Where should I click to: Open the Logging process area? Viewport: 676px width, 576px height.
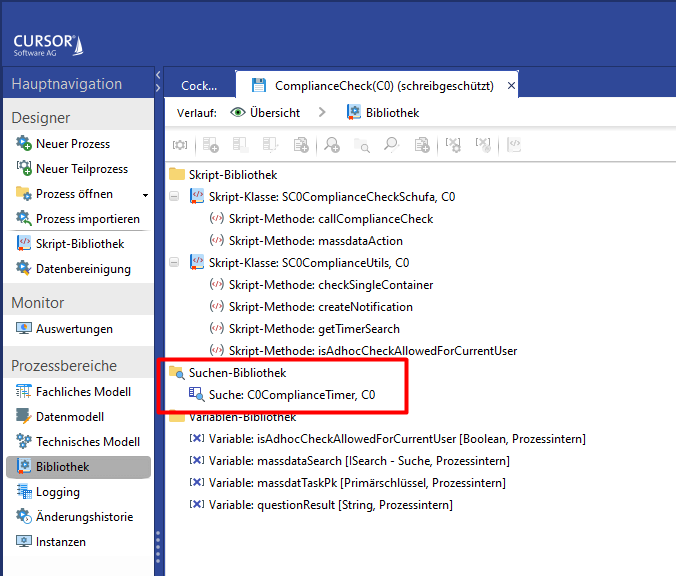tap(57, 492)
